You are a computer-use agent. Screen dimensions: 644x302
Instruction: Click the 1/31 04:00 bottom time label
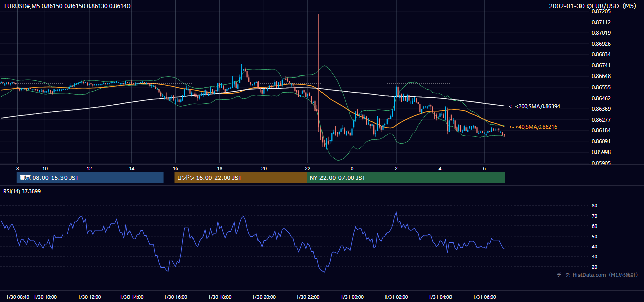440,297
